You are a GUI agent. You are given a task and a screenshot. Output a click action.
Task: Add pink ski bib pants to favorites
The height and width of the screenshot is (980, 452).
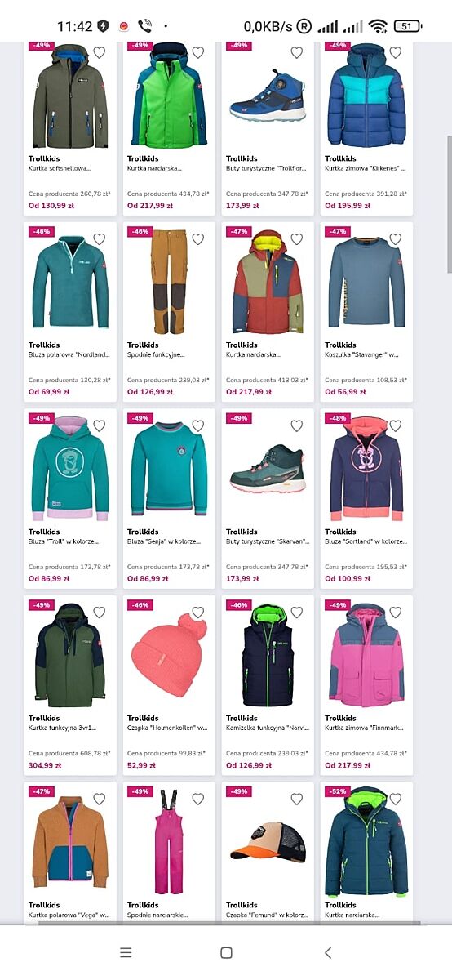197,799
